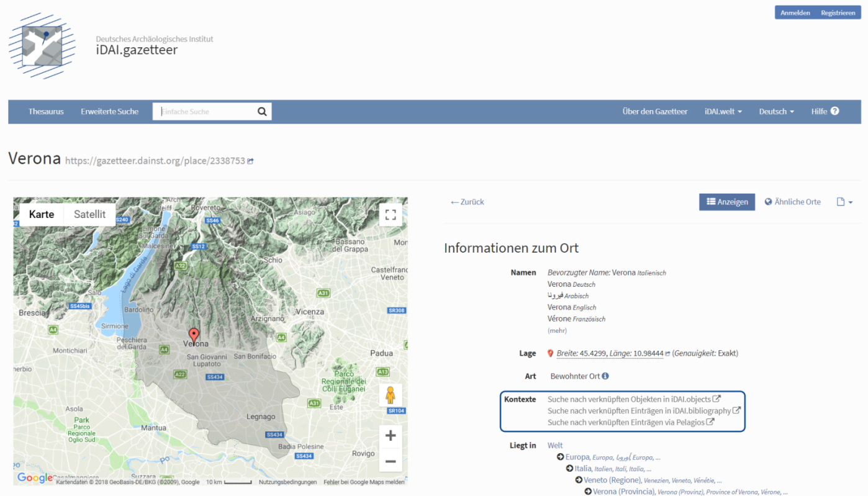This screenshot has width=868, height=496.
Task: Zoom out on the map
Action: [x=390, y=461]
